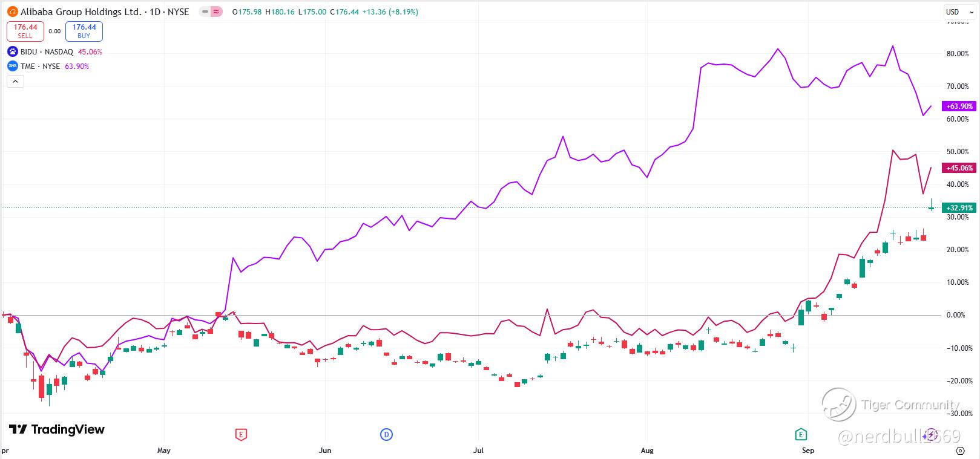The image size is (980, 459).
Task: Collapse the comparison symbols legend
Action: [15, 82]
